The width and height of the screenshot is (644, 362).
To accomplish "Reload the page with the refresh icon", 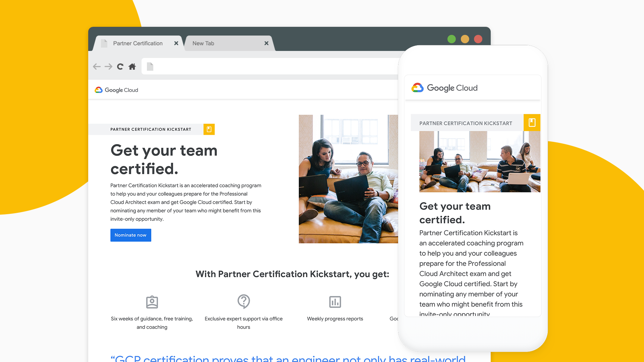I will tap(120, 66).
